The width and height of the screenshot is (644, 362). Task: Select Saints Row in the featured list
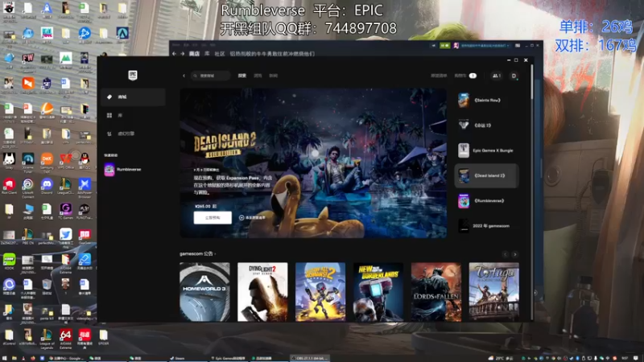[487, 100]
